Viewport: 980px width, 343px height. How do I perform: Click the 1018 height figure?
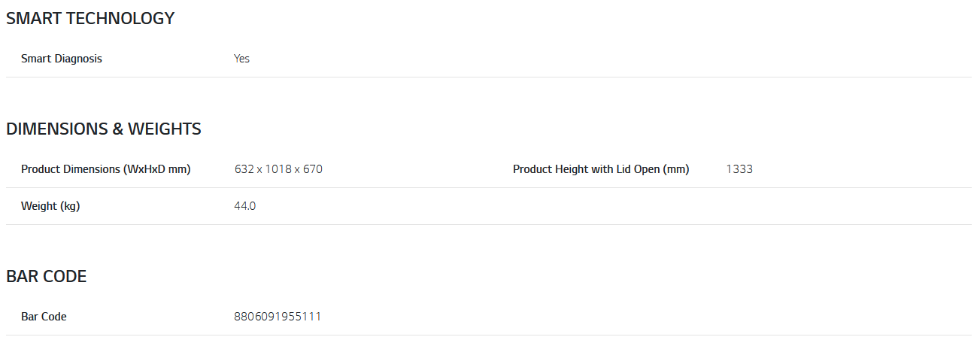[x=278, y=169]
